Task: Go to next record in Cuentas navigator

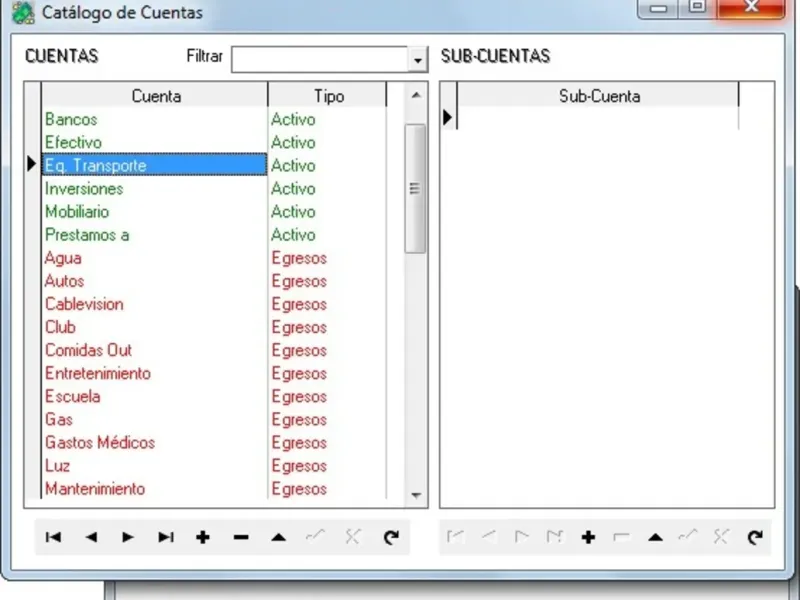Action: (x=128, y=537)
